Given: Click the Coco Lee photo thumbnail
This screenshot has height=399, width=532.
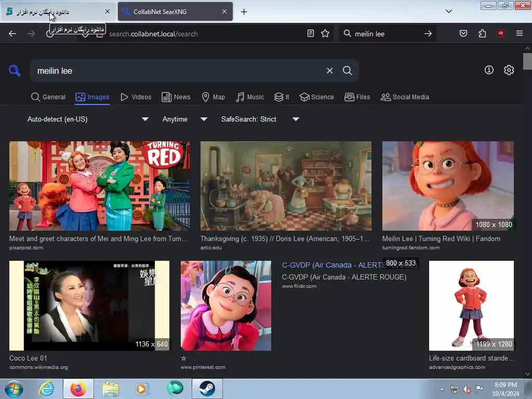Looking at the screenshot, I should pyautogui.click(x=89, y=305).
